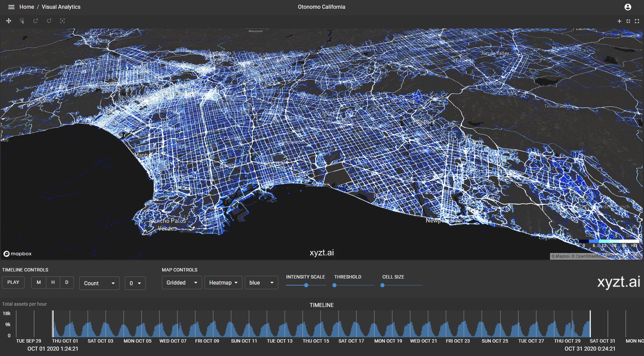Click the 'MAP CONTROLS' heading

pos(180,270)
